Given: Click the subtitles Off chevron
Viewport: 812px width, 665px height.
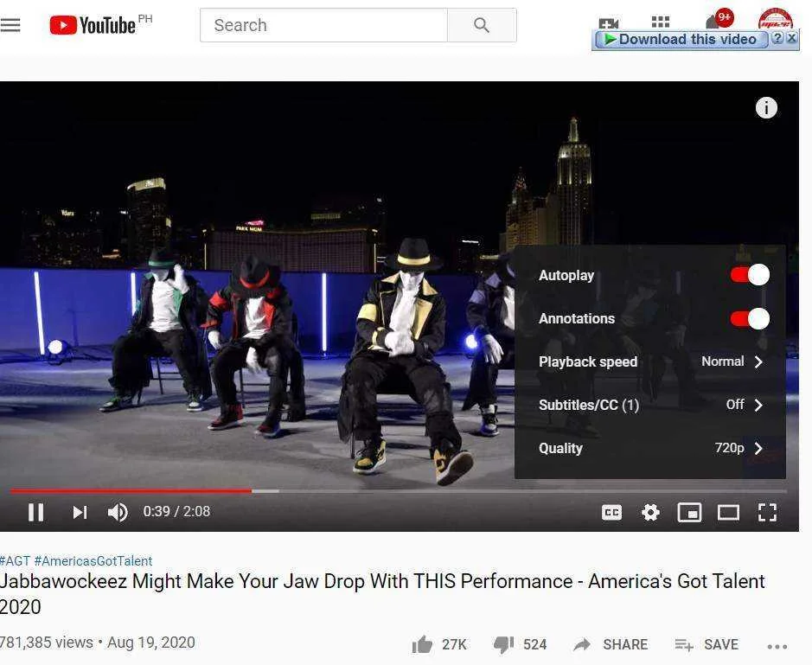Looking at the screenshot, I should tap(758, 405).
